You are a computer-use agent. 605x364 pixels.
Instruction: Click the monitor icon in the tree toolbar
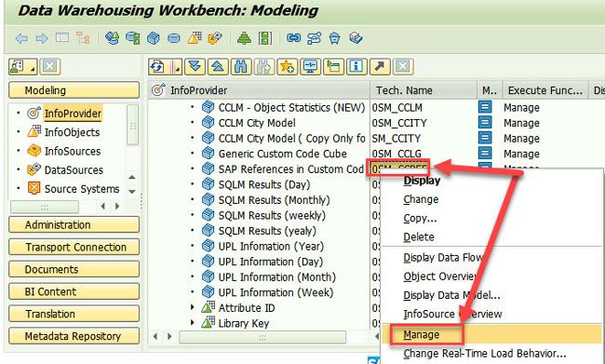click(310, 67)
